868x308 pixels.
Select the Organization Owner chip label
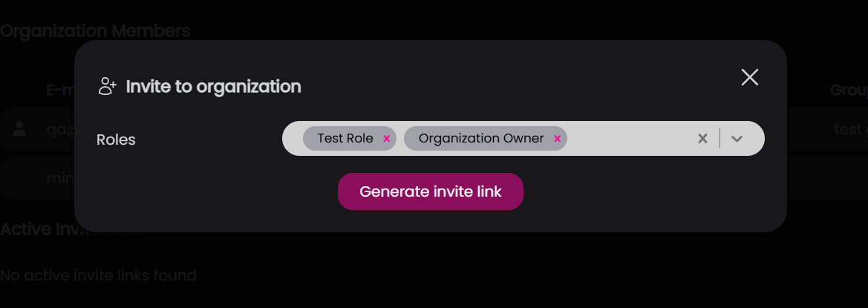[x=481, y=139]
